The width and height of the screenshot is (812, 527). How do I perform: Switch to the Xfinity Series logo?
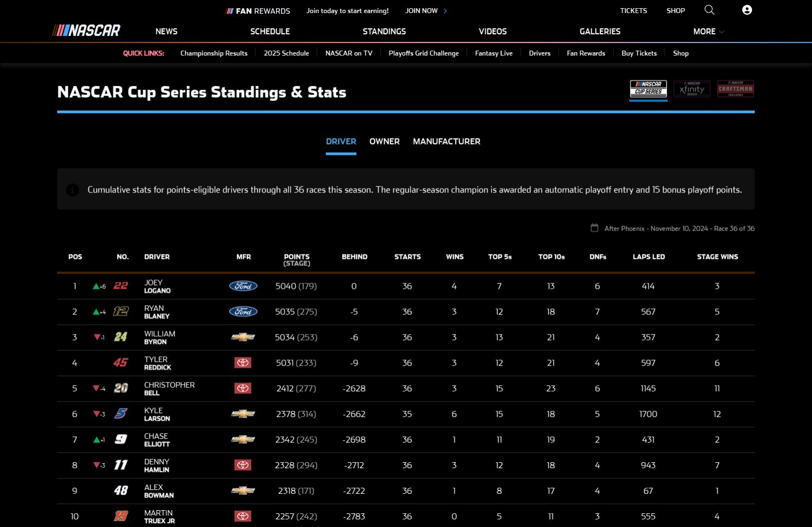692,88
